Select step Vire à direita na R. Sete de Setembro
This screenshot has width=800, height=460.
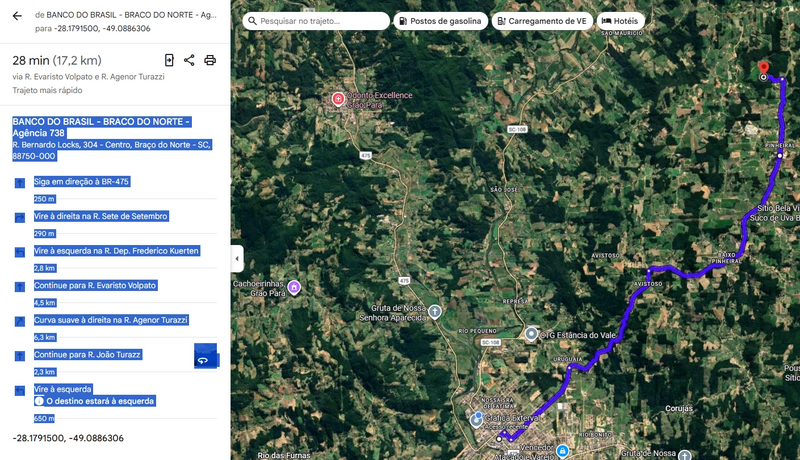pos(101,216)
